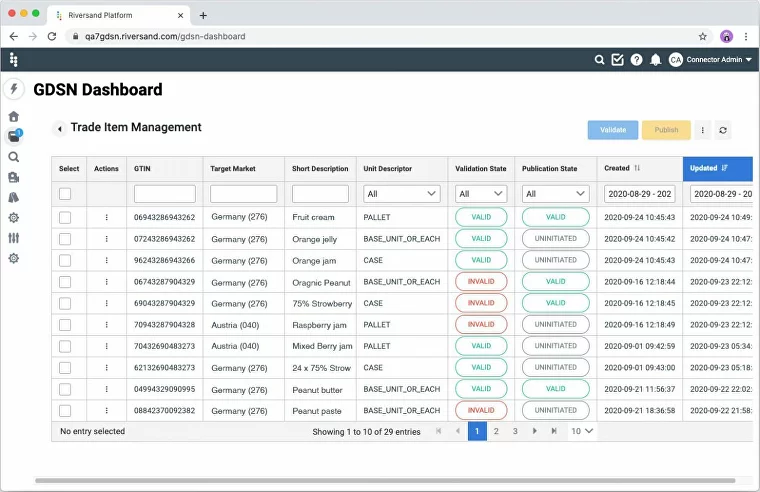Go to the next results page arrow
The width and height of the screenshot is (760, 492).
(534, 431)
